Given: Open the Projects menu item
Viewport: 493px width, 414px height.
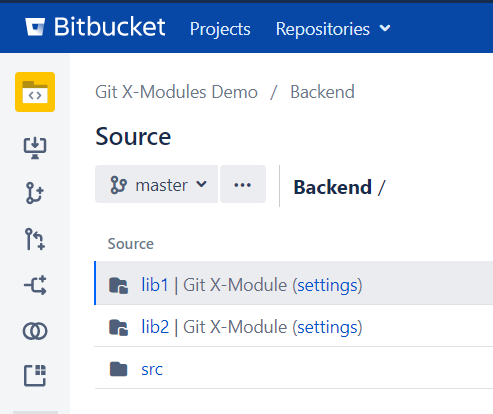Looking at the screenshot, I should point(220,29).
